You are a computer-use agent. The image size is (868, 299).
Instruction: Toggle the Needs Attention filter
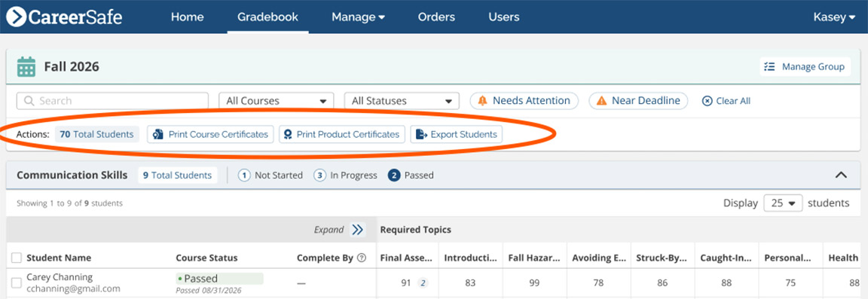[x=524, y=101]
